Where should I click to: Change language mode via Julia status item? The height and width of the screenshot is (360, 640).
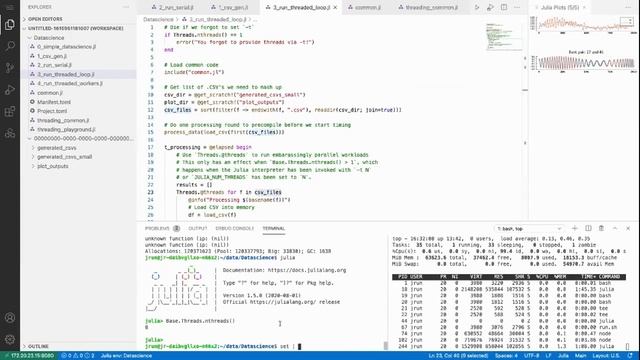(563, 356)
